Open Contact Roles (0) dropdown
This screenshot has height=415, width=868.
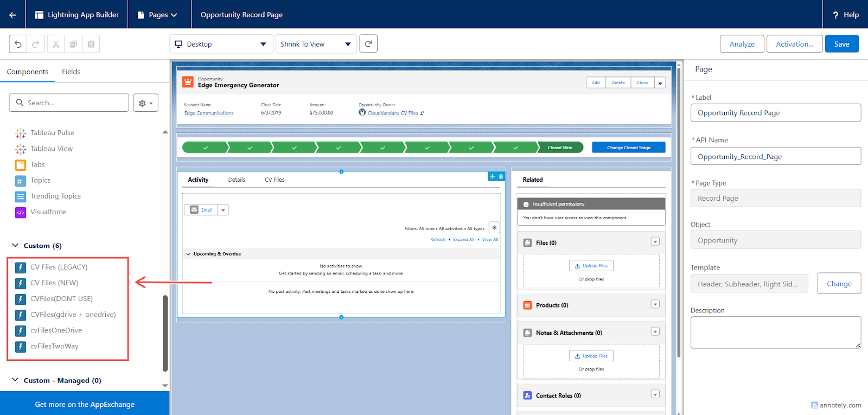tap(655, 394)
